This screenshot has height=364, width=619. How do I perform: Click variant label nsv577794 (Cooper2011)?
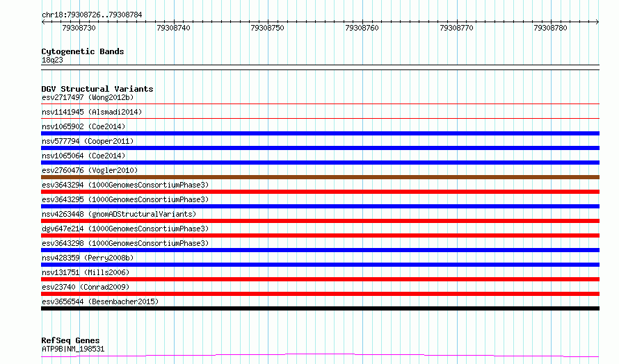click(x=88, y=141)
